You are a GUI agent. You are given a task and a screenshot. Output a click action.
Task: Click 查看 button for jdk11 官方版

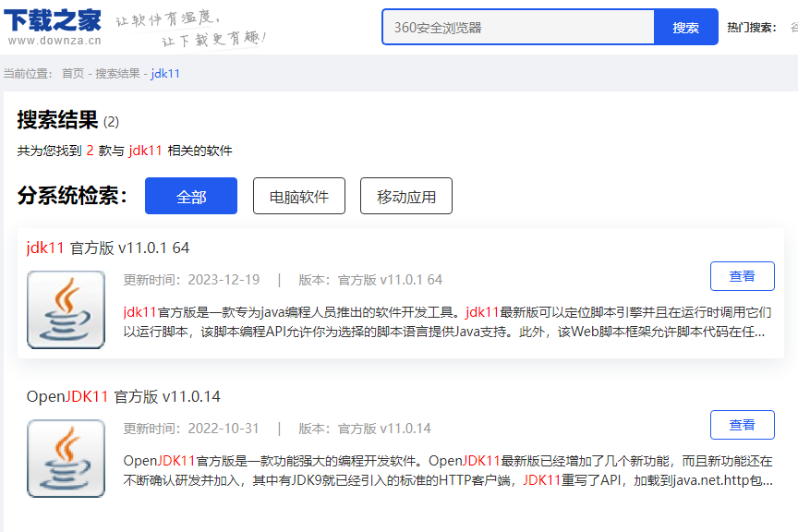[742, 276]
